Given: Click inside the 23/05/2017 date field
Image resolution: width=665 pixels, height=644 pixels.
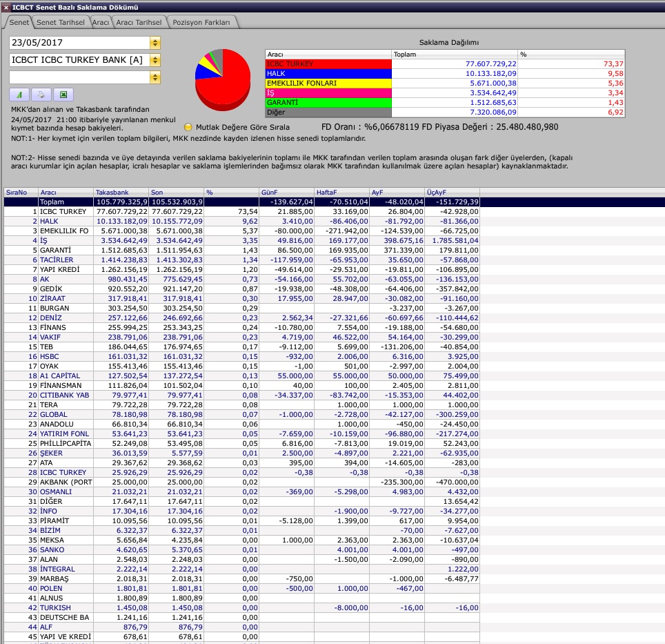Looking at the screenshot, I should [79, 43].
